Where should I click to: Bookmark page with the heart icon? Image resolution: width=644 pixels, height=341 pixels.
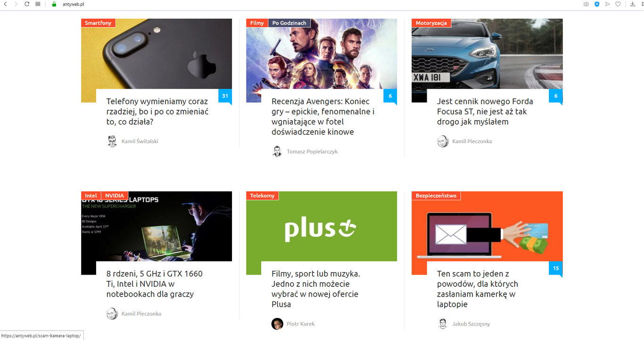coord(618,4)
